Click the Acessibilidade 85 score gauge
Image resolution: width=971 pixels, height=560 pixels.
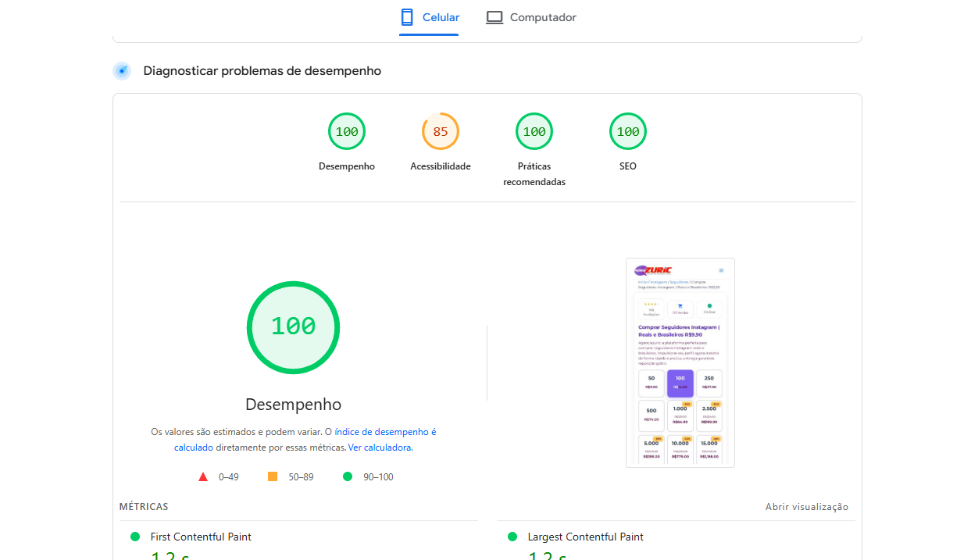point(440,131)
